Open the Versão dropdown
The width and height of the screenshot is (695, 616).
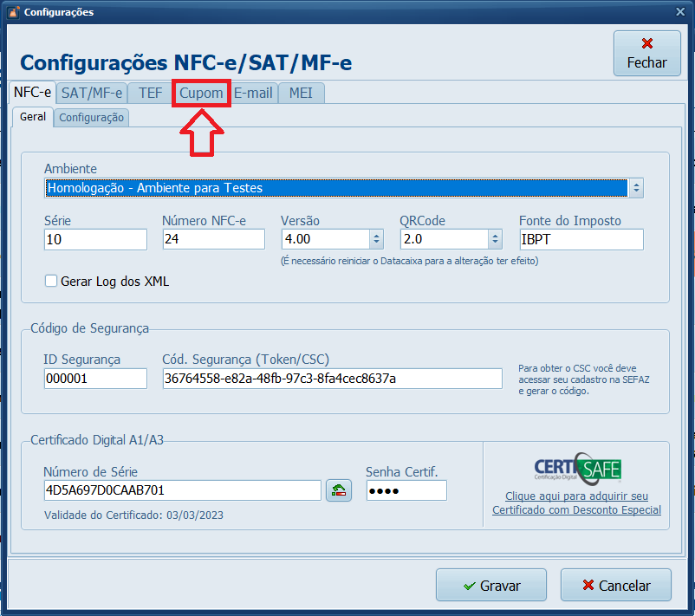pyautogui.click(x=376, y=239)
